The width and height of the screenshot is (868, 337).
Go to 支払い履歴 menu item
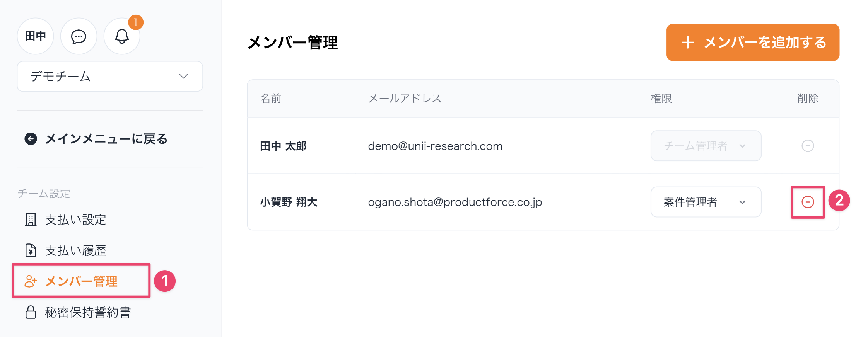tap(75, 250)
